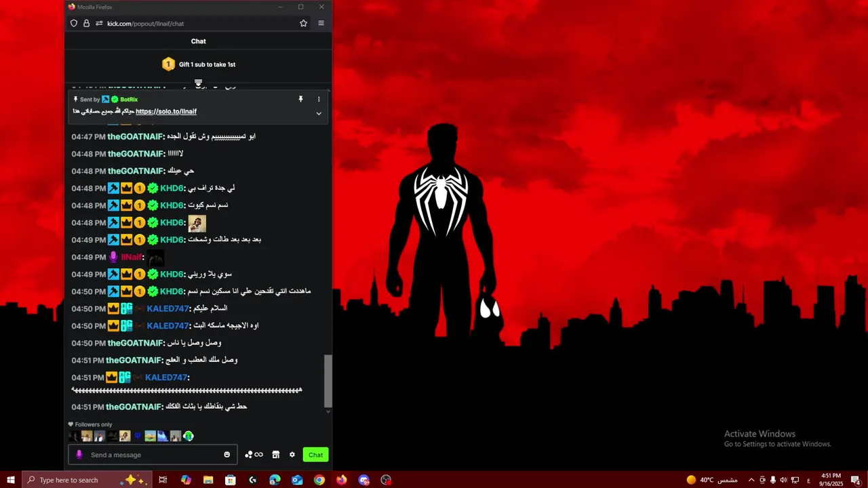Viewport: 868px width, 488px height.
Task: Click the crown badge on KALED747's 04:51 PM message
Action: click(x=112, y=378)
